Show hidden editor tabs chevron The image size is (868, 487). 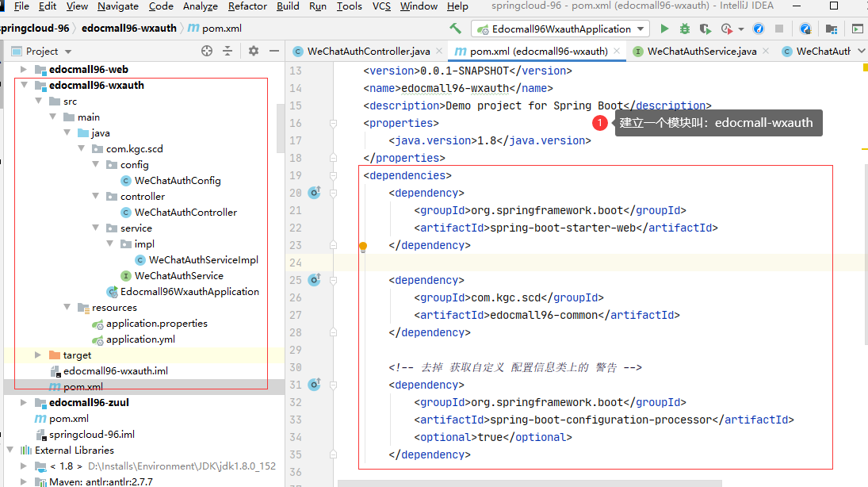click(x=861, y=51)
